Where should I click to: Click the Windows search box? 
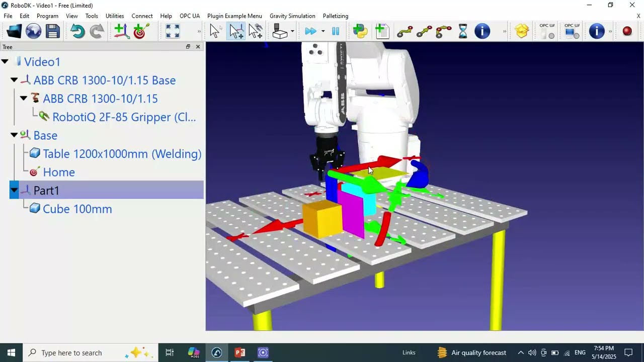91,352
